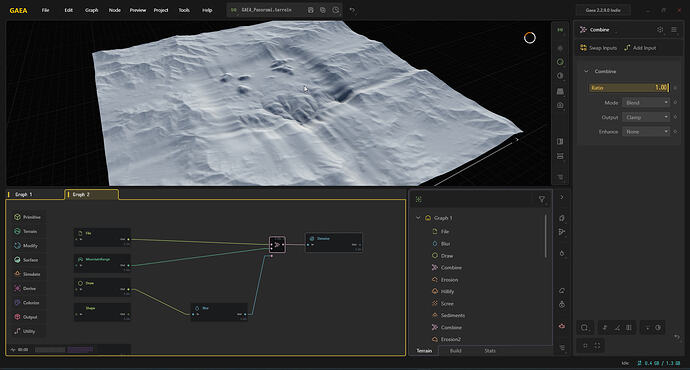Select the File node in graph

point(102,237)
